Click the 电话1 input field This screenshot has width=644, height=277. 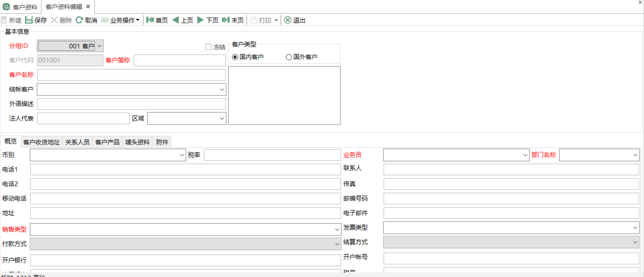click(x=185, y=170)
